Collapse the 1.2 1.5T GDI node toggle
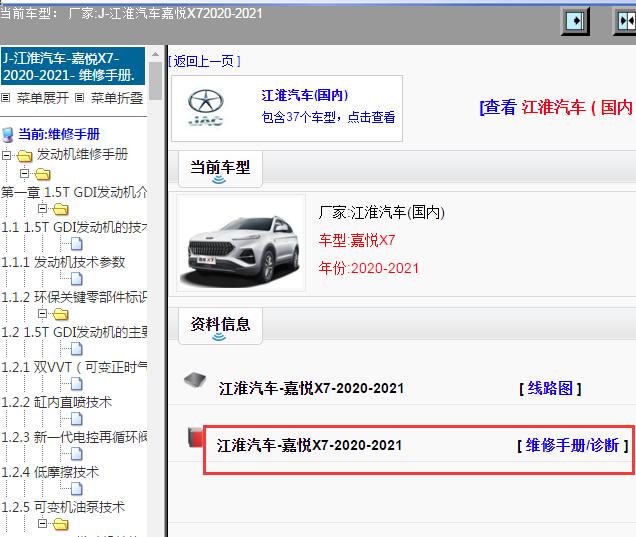The width and height of the screenshot is (636, 537). tap(42, 314)
